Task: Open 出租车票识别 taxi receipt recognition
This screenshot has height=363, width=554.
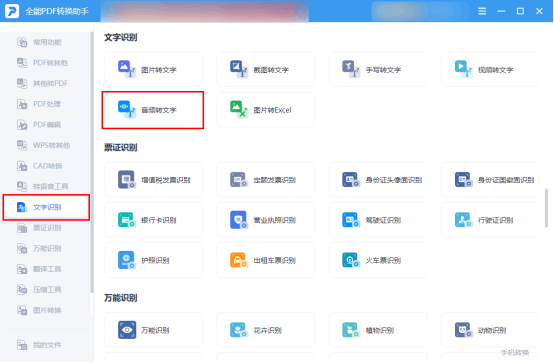Action: pos(265,260)
